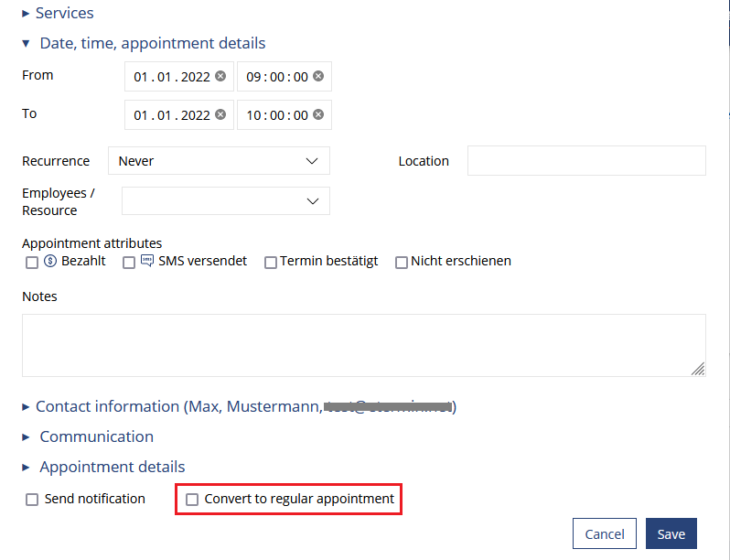Clear the From date value

click(x=220, y=76)
